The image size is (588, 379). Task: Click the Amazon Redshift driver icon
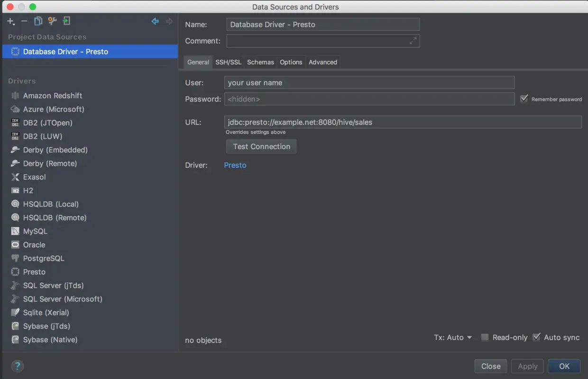point(15,96)
